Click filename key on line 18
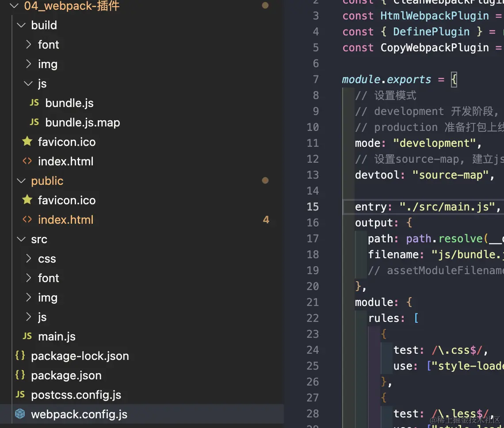Viewport: 504px width, 428px height. point(393,254)
